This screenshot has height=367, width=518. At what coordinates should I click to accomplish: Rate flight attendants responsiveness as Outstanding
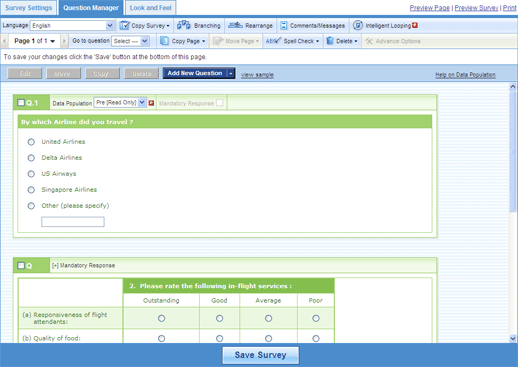point(161,318)
